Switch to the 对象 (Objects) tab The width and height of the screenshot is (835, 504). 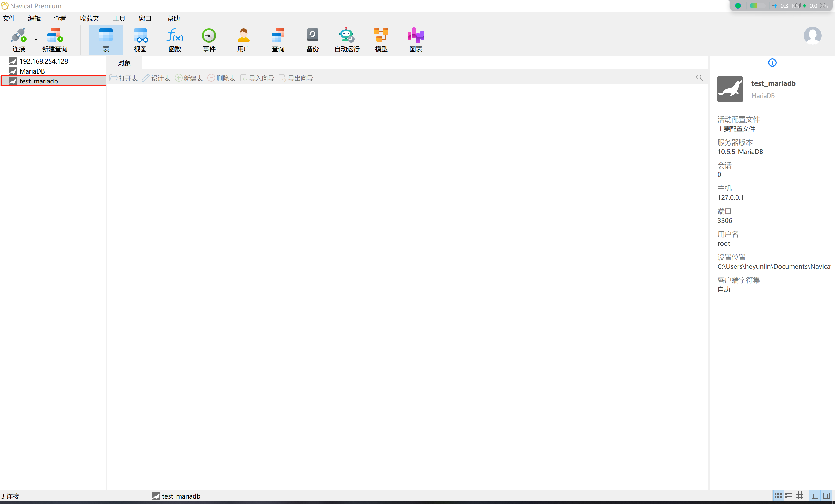point(124,63)
